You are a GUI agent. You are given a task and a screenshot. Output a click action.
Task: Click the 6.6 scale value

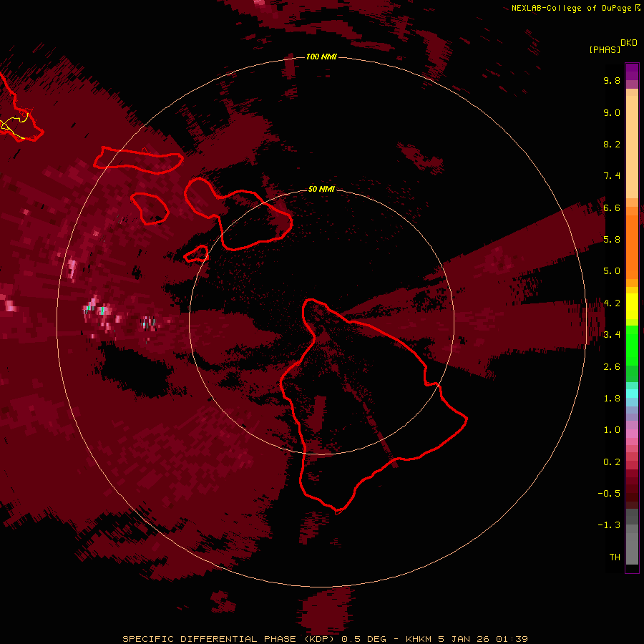tap(612, 208)
